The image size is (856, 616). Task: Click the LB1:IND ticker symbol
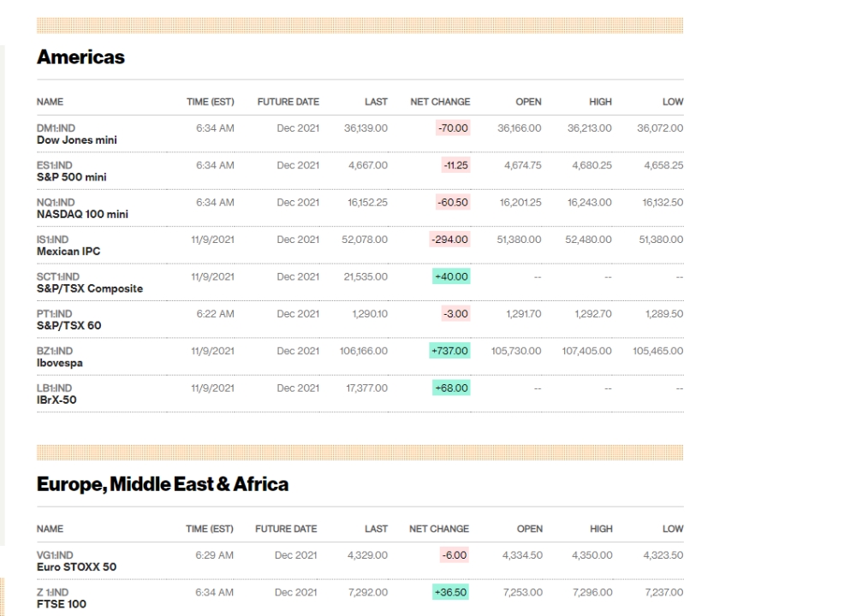(x=54, y=388)
